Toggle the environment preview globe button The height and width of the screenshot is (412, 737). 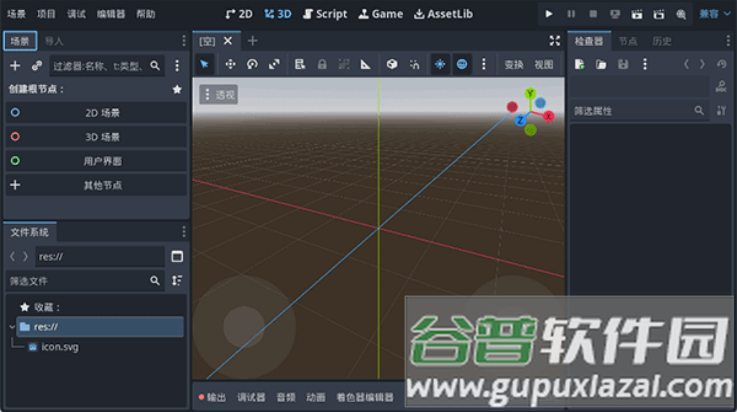click(462, 64)
